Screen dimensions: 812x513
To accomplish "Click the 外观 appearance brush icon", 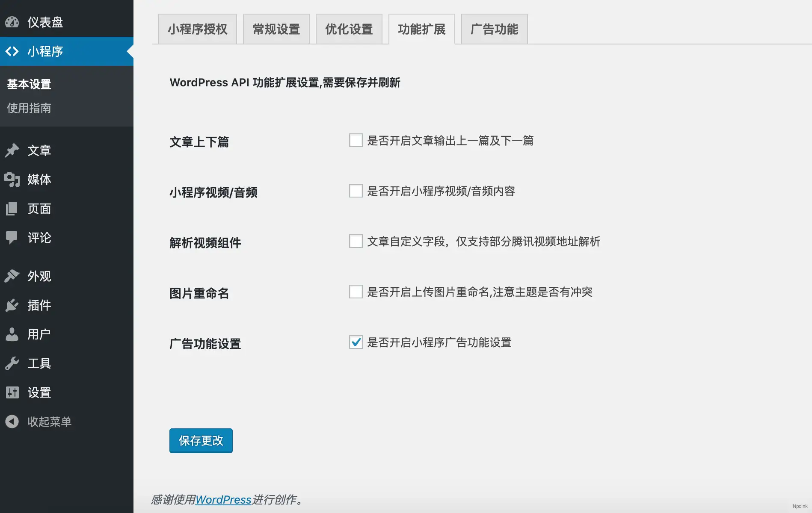I will [x=12, y=276].
